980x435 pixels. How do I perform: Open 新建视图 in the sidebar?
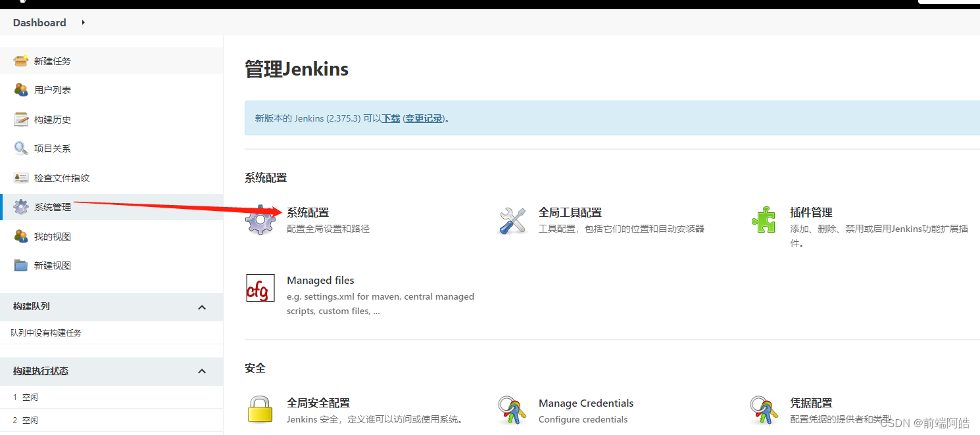53,265
